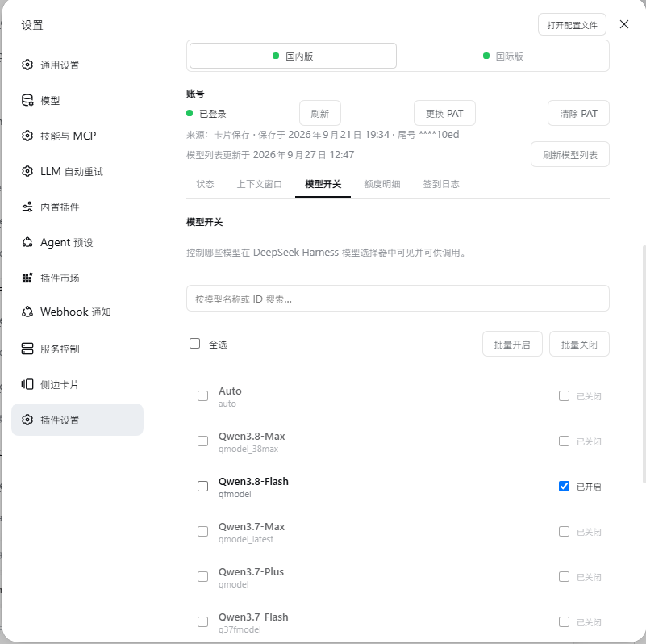Screen dimensions: 646x644
Task: Enable the Auto model toggle 已关闭
Action: [564, 395]
